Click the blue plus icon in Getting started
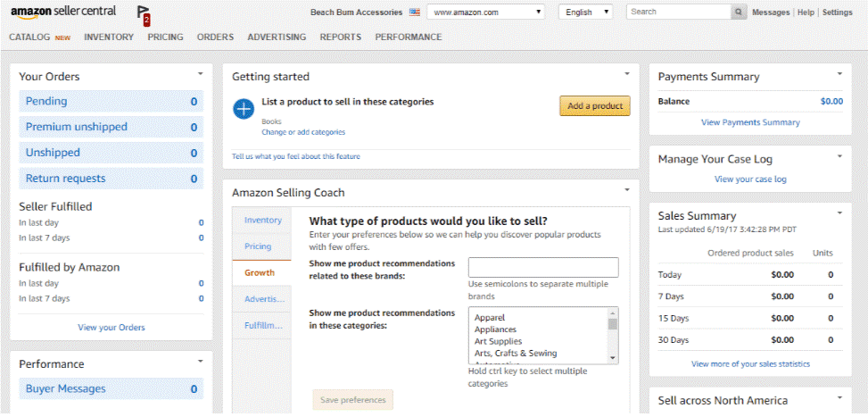868x417 pixels. coord(243,109)
